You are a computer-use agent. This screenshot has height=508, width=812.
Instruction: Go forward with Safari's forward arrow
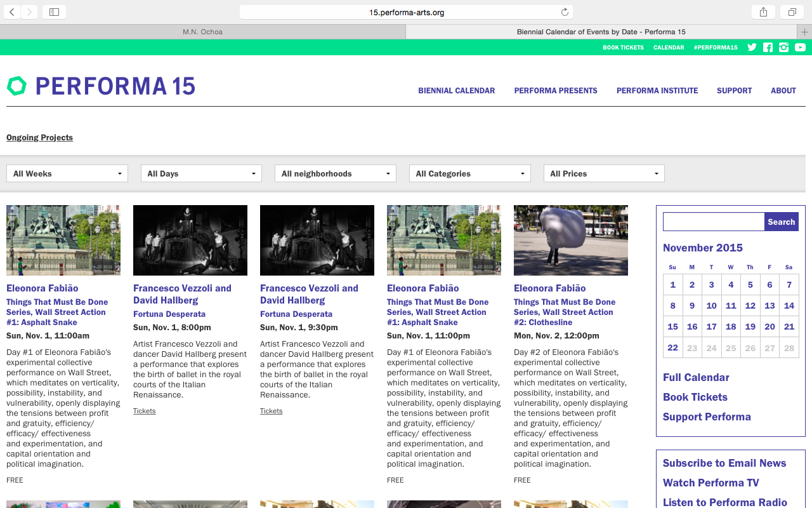tap(29, 12)
